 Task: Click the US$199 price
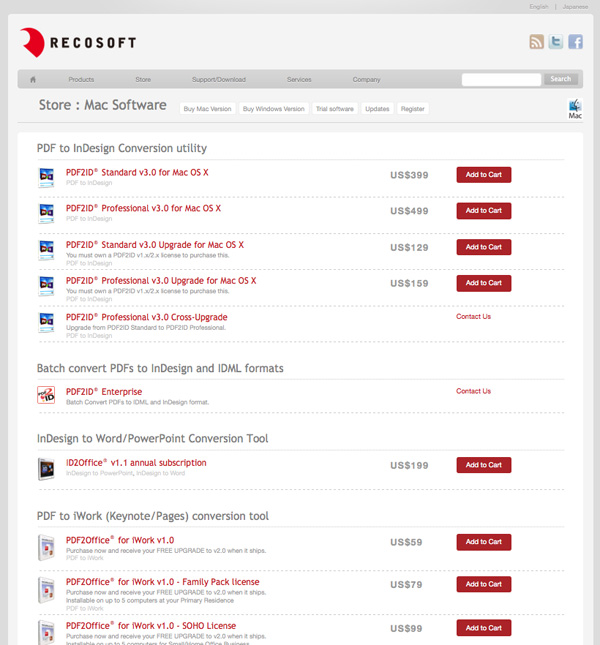pyautogui.click(x=409, y=466)
